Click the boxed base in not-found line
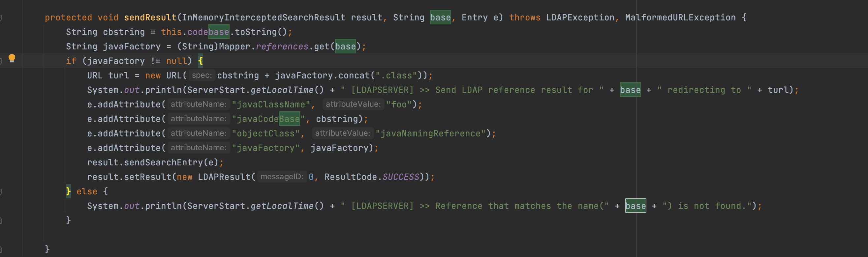The height and width of the screenshot is (257, 868). [636, 206]
